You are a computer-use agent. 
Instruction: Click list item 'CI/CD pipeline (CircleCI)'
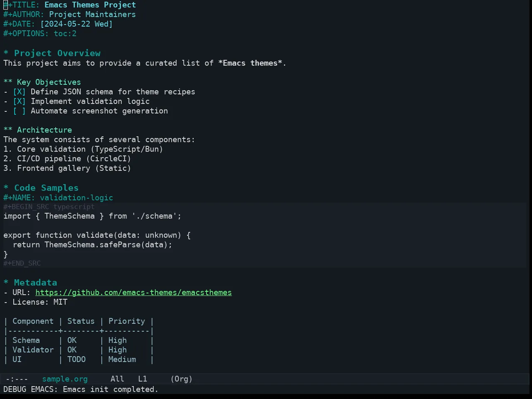coord(74,159)
